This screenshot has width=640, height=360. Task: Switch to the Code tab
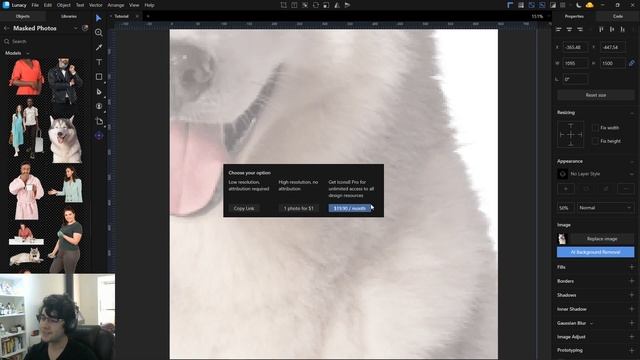(618, 16)
